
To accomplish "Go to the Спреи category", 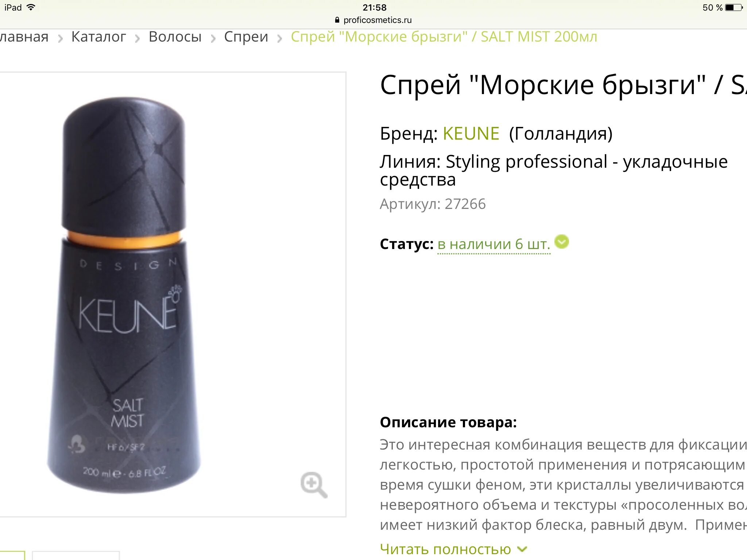I will tap(246, 37).
